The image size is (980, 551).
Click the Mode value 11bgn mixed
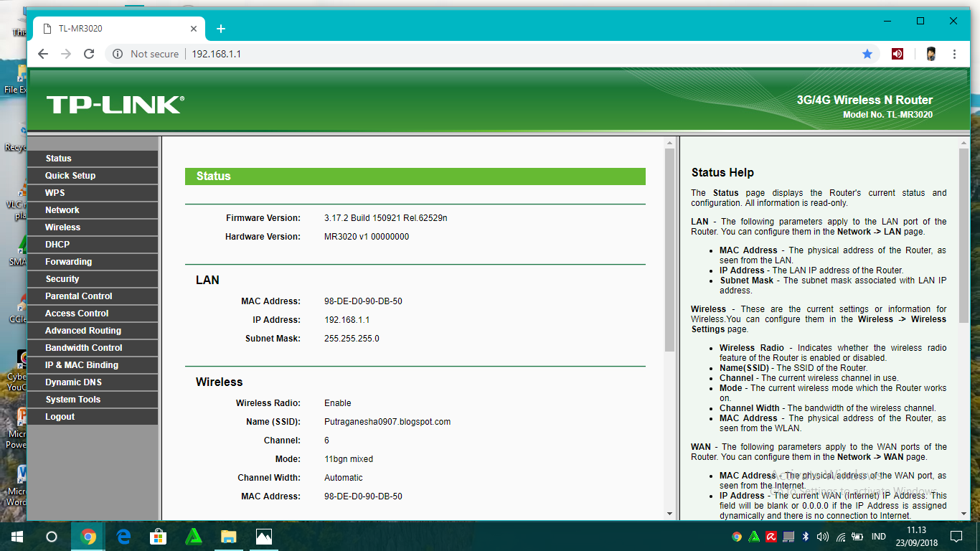(x=349, y=459)
